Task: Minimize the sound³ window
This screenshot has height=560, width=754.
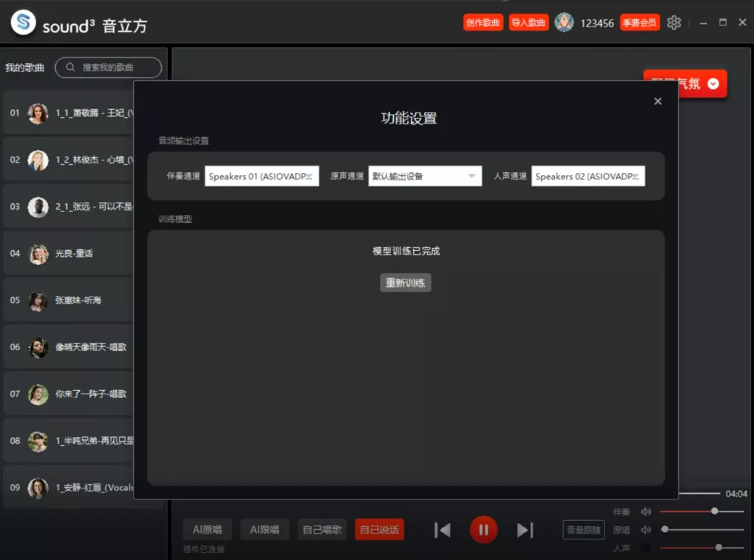Action: click(703, 23)
